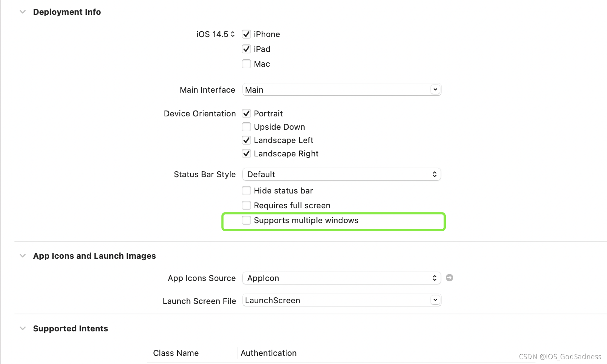
Task: Uncheck the iPad device checkbox
Action: coord(246,49)
